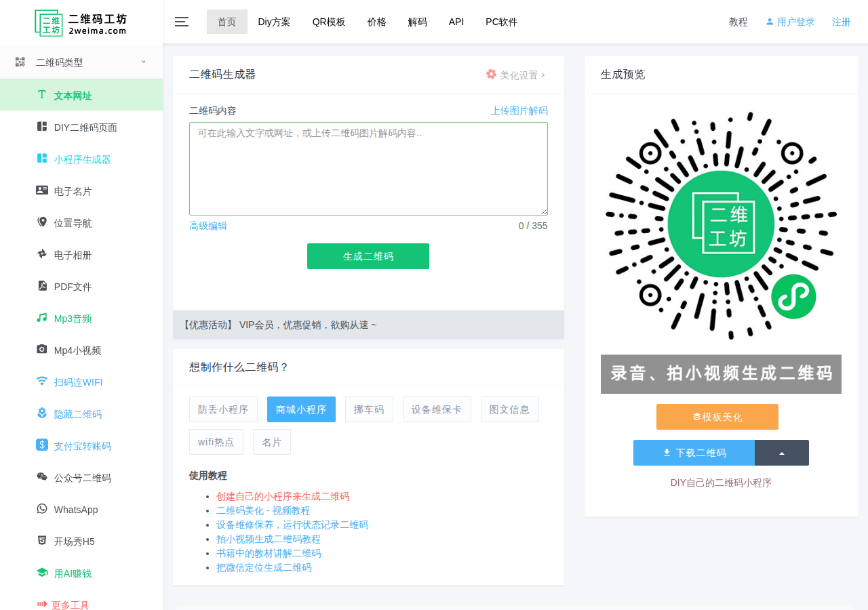Click the QR grid icon beside 二维码类型
Viewport: 868px width, 610px height.
pyautogui.click(x=20, y=62)
